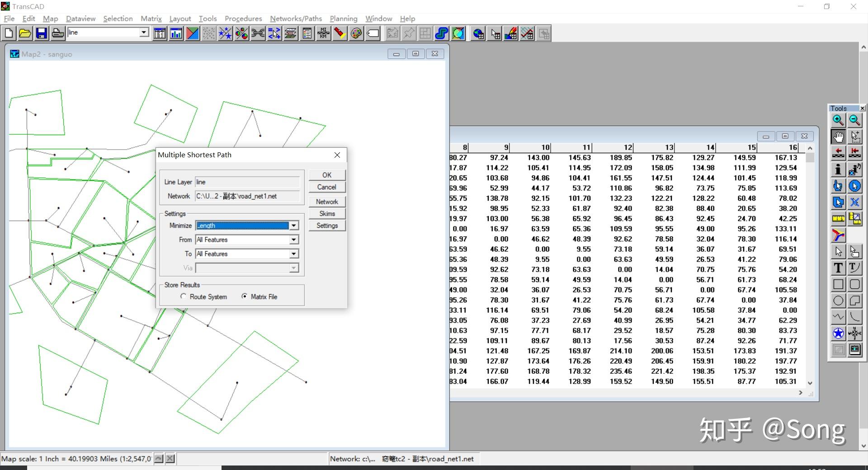Image resolution: width=868 pixels, height=470 pixels.
Task: Click the Skims button
Action: click(327, 214)
